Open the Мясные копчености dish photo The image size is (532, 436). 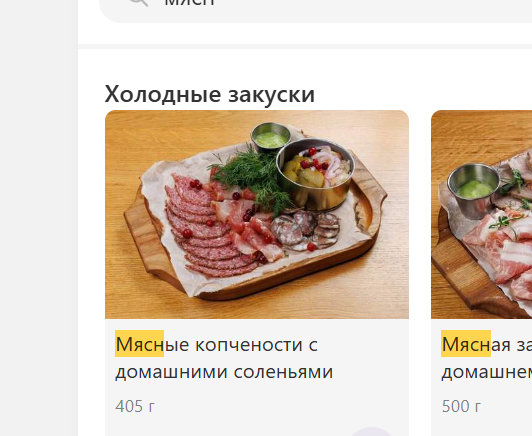click(257, 214)
